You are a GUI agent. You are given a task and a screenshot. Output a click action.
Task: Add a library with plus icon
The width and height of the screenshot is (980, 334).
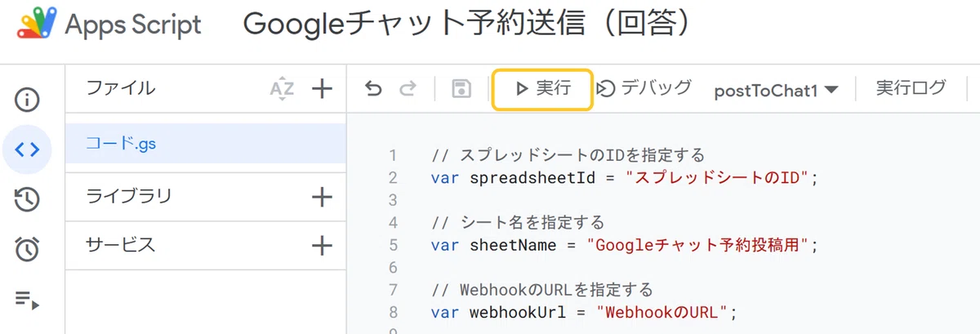323,197
